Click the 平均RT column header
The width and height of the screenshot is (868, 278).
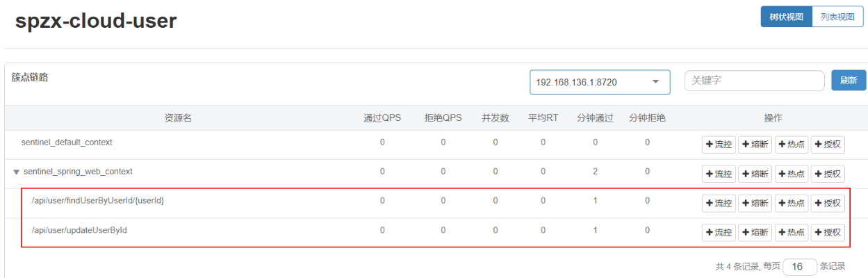(x=543, y=118)
